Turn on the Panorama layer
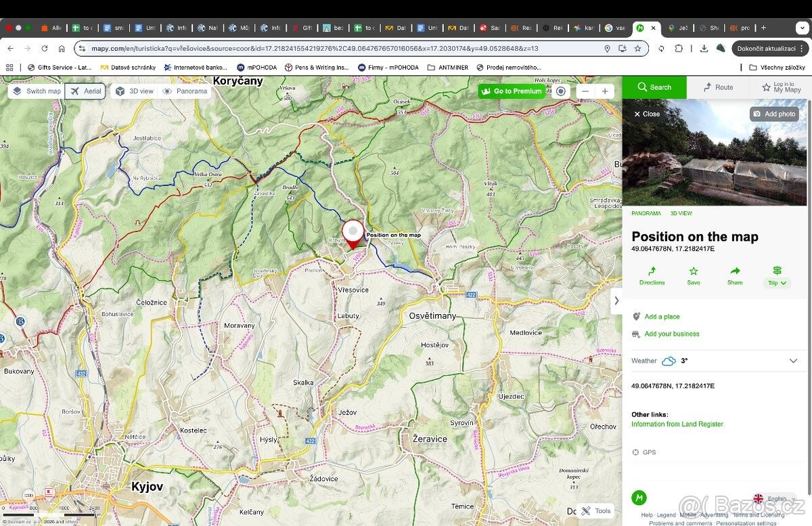Screen dimensions: 812x526 (185, 91)
